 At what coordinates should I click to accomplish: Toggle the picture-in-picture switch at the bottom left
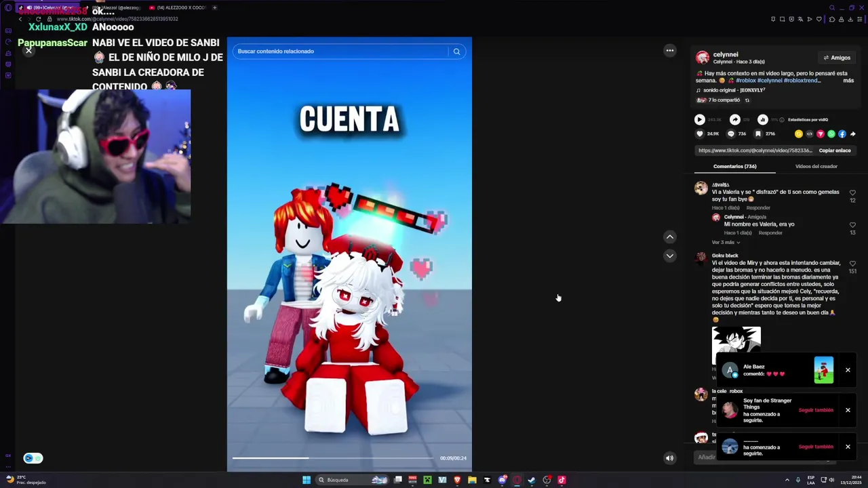tap(33, 458)
